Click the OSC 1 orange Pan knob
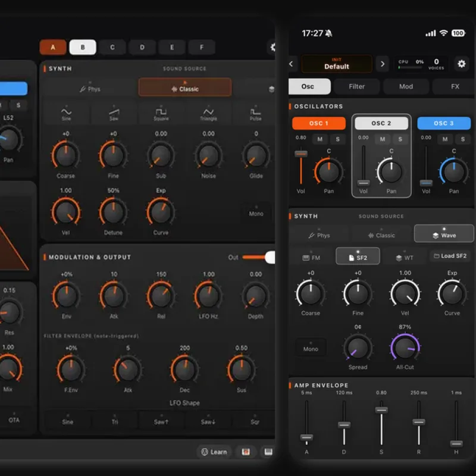Viewport: 476px width, 476px height. 329,171
